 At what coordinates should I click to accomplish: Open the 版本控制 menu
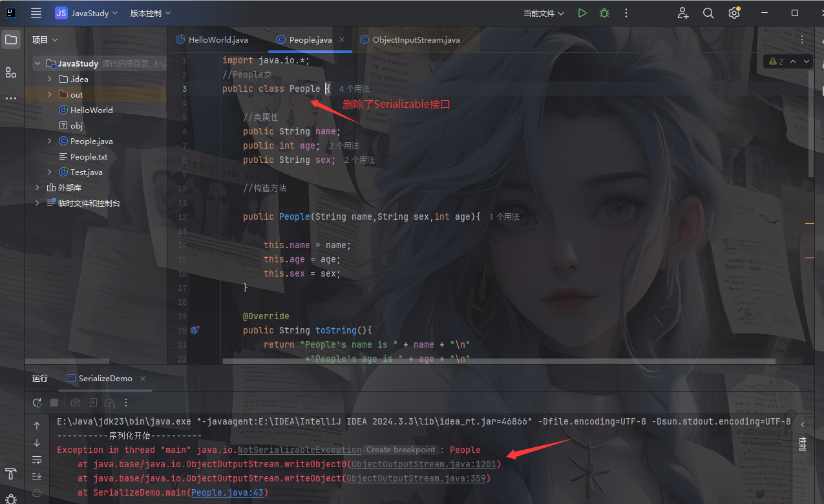coord(151,13)
